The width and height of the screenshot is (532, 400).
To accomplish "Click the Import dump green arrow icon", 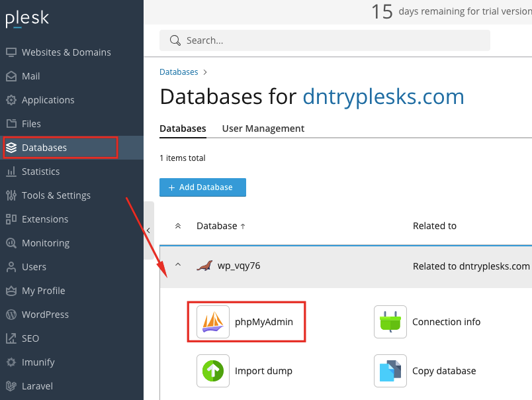I will pyautogui.click(x=213, y=371).
